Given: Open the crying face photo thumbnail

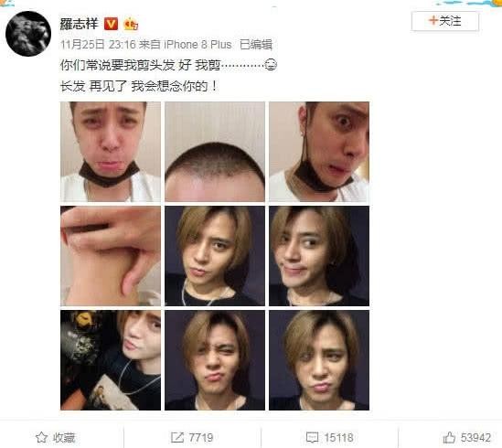Looking at the screenshot, I should pyautogui.click(x=111, y=152).
